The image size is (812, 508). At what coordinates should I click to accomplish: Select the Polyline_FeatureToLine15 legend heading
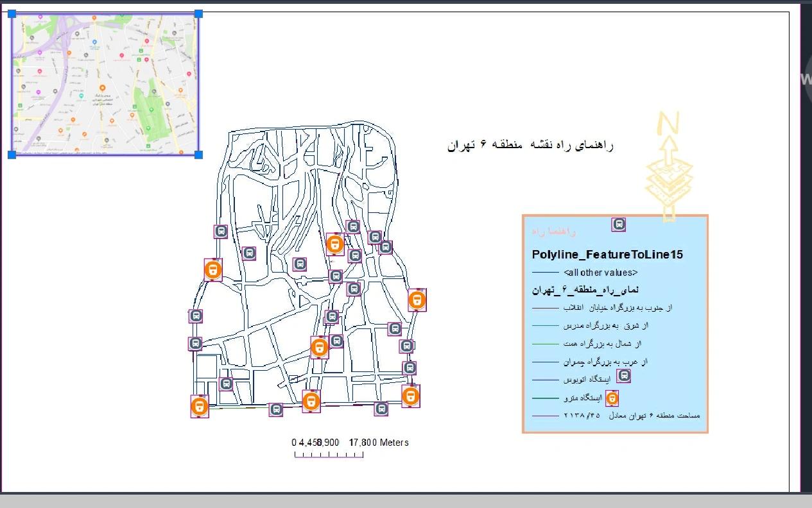click(x=607, y=255)
